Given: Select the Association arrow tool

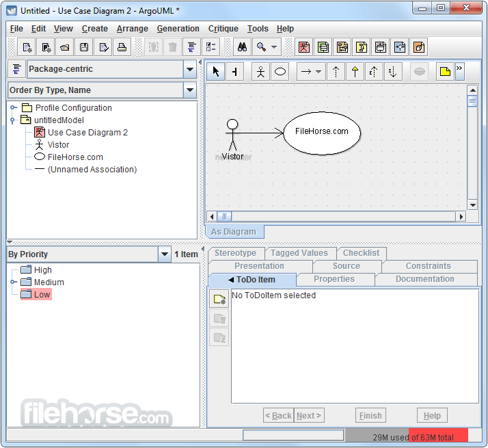Looking at the screenshot, I should click(306, 72).
